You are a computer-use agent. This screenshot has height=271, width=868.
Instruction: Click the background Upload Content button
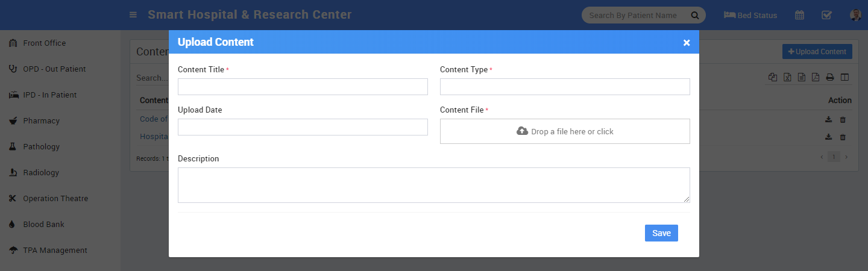[817, 52]
